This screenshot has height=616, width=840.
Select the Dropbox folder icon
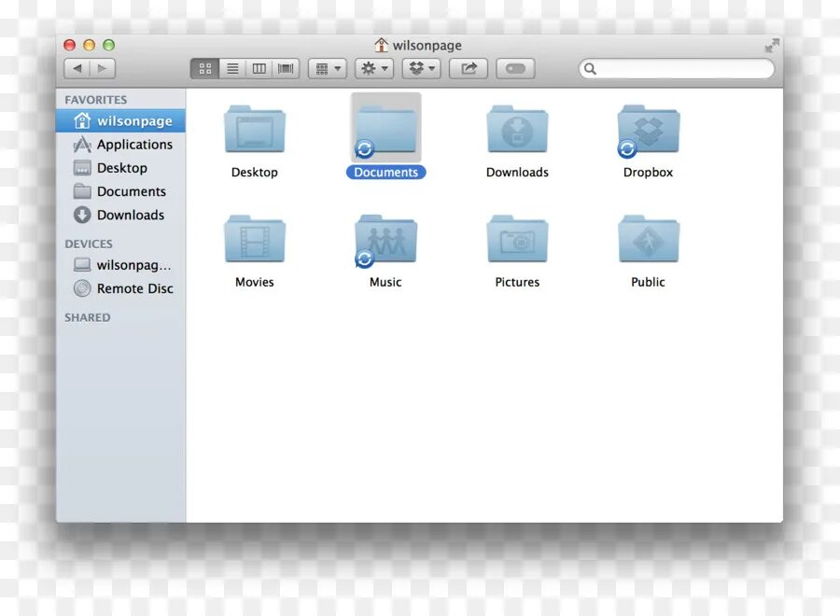click(x=649, y=130)
